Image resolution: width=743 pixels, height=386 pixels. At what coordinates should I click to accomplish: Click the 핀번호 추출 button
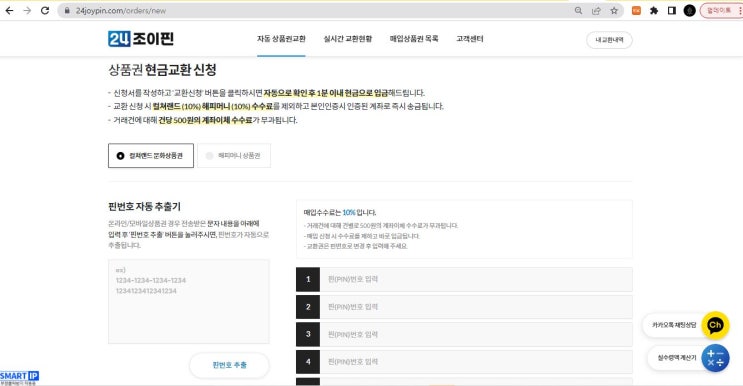(x=229, y=365)
